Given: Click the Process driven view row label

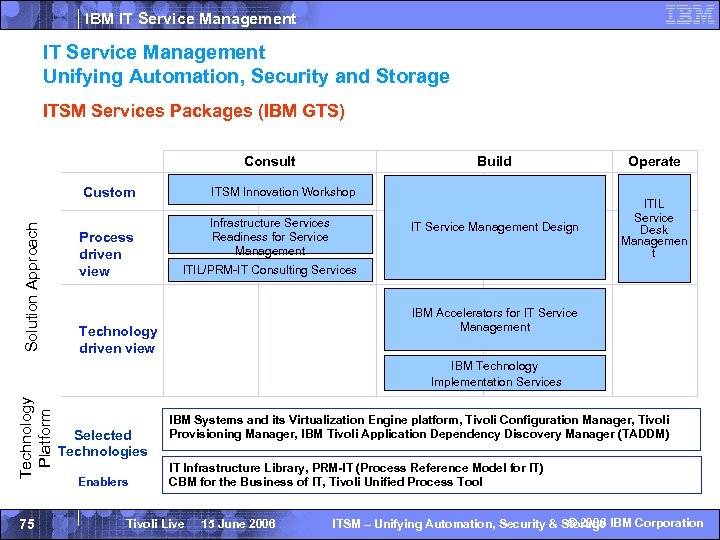Looking at the screenshot, I should point(106,254).
